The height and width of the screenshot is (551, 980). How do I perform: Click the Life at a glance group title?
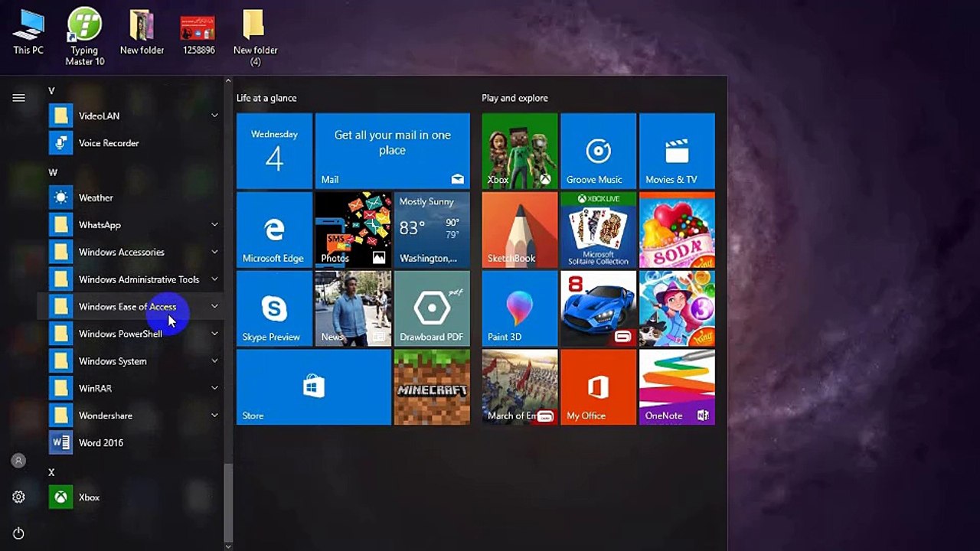click(266, 98)
